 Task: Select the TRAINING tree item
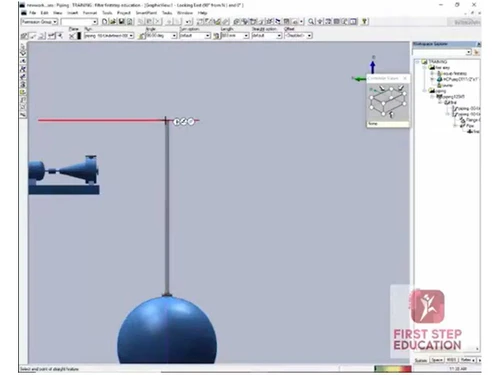coord(438,62)
